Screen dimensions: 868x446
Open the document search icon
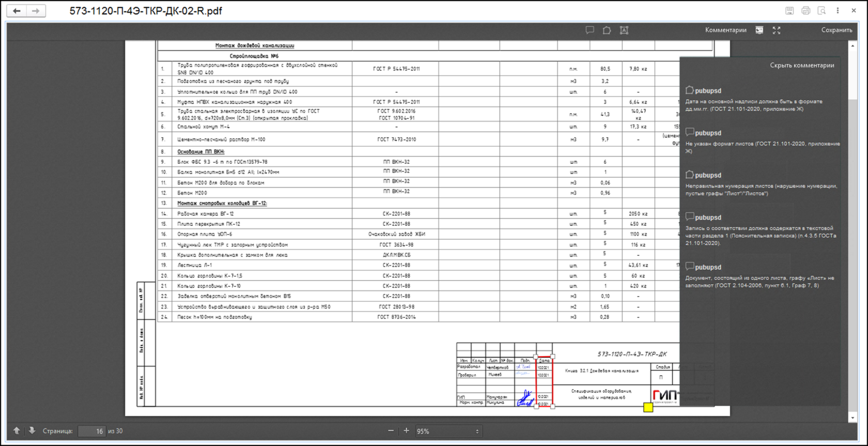[822, 11]
